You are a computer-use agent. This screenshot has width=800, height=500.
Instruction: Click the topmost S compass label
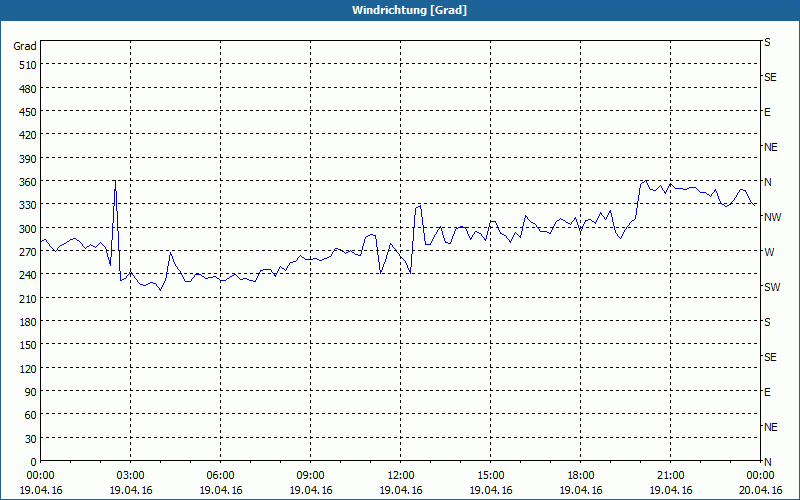click(x=767, y=42)
